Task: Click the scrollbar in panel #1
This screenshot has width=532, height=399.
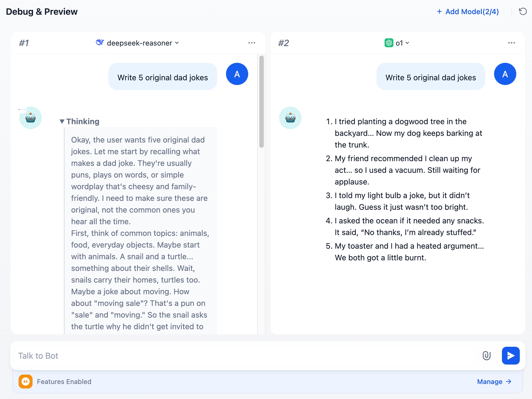Action: click(x=261, y=102)
